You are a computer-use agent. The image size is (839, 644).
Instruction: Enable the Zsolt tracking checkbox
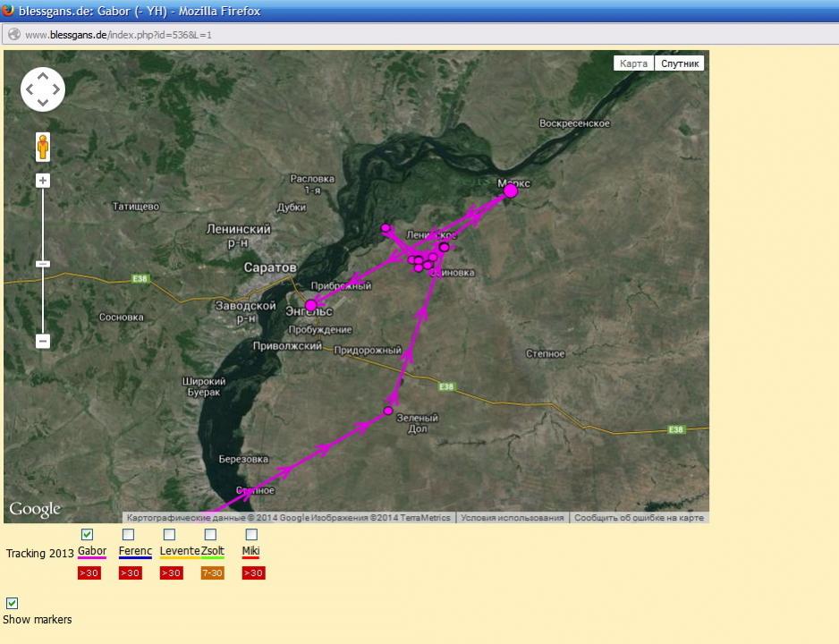pos(211,535)
